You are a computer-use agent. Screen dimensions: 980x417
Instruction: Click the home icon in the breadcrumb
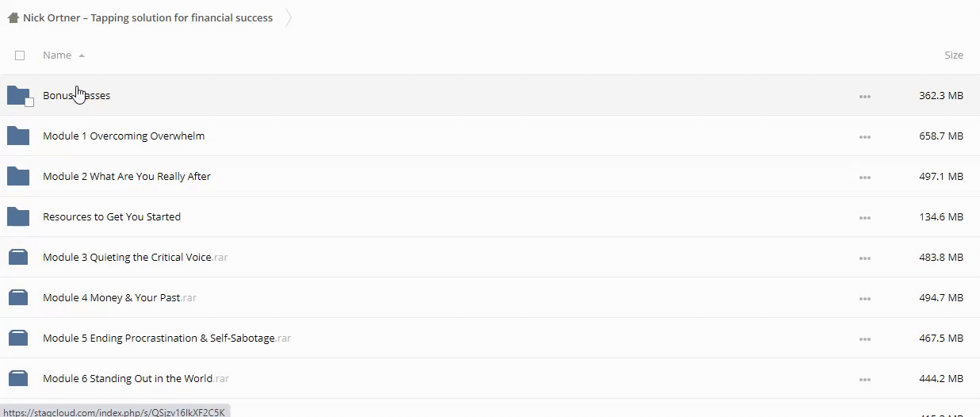(x=13, y=17)
